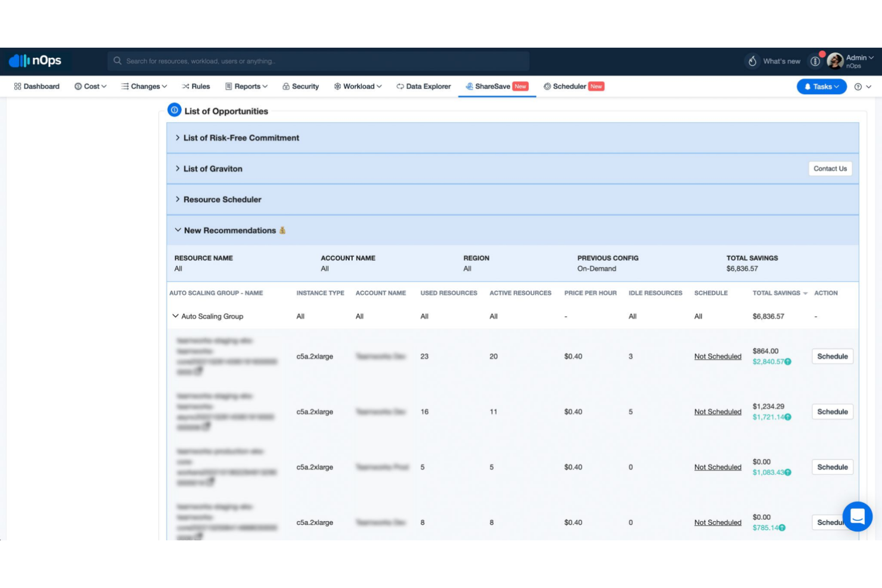Open the Intercom chat bubble

[858, 517]
